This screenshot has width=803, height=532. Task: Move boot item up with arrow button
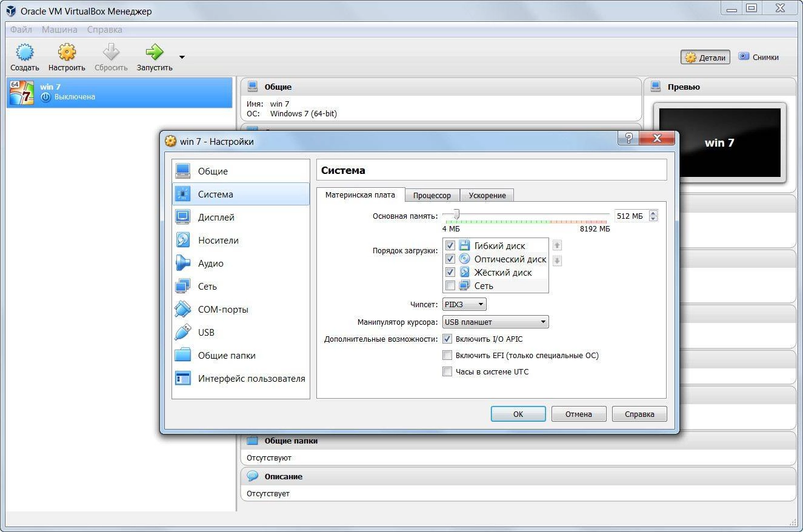(x=557, y=245)
